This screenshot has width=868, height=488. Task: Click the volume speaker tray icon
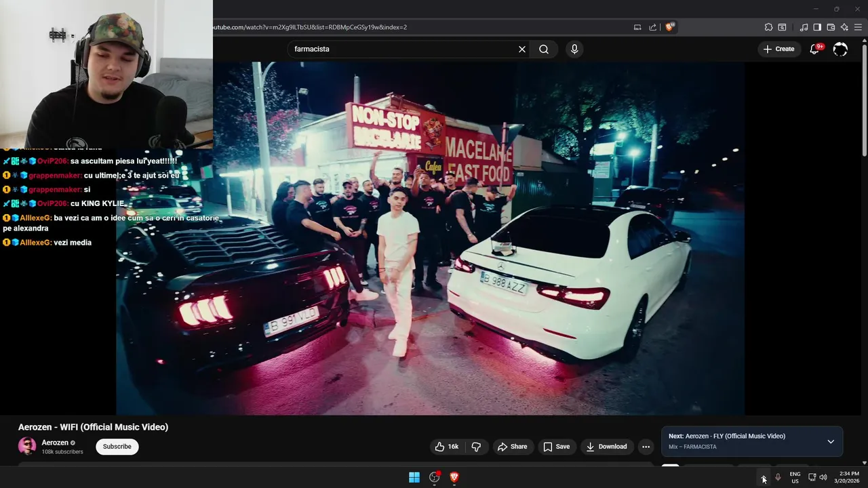click(x=823, y=477)
